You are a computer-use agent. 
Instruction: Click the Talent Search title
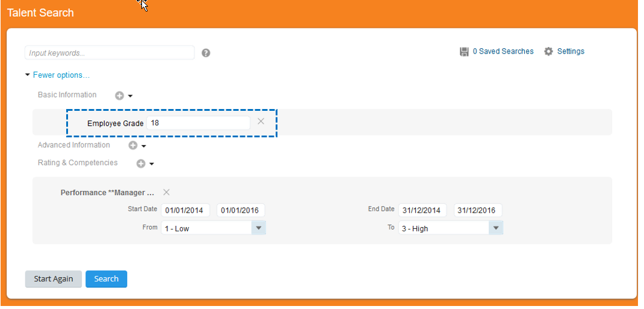[40, 13]
